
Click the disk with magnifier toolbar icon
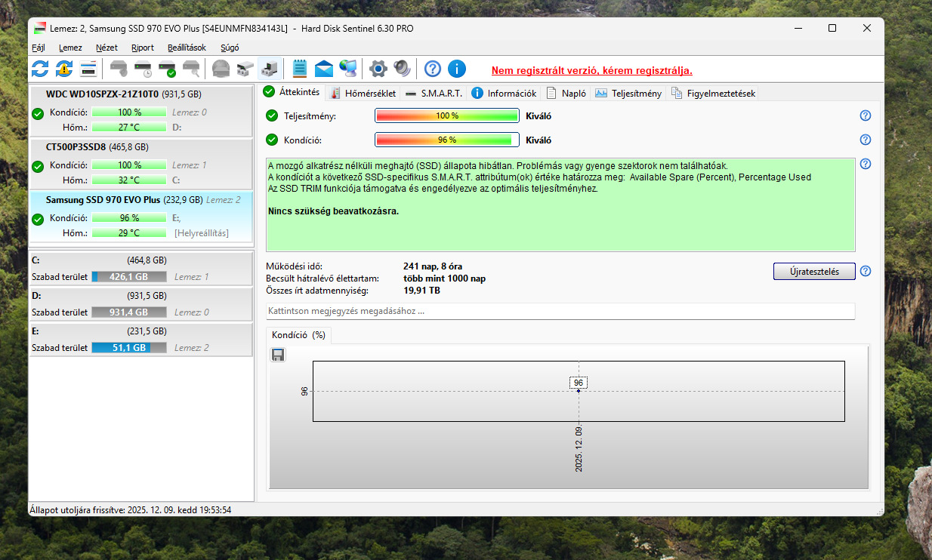click(x=192, y=69)
